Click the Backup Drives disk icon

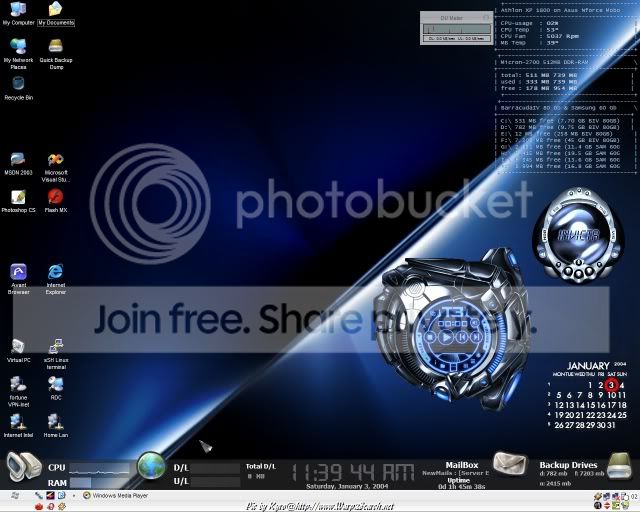[620, 466]
